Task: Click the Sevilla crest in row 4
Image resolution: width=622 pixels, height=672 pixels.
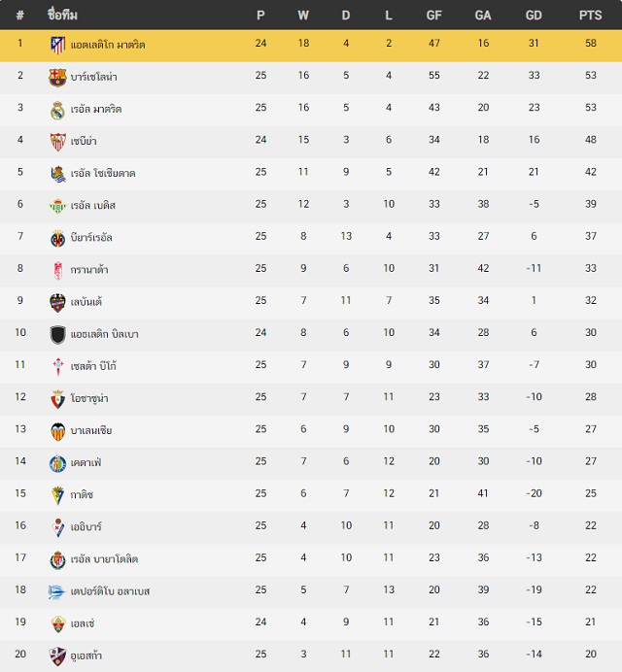Action: pos(58,142)
